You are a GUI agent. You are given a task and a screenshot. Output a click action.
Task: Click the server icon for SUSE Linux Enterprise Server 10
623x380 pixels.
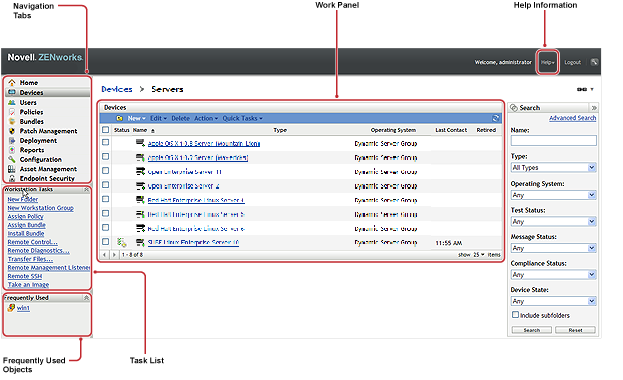tap(140, 242)
